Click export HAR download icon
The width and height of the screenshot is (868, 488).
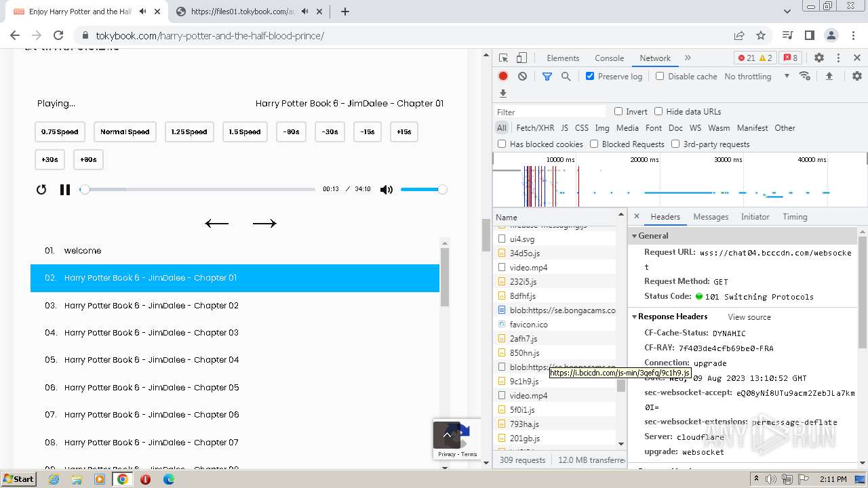pyautogui.click(x=503, y=94)
